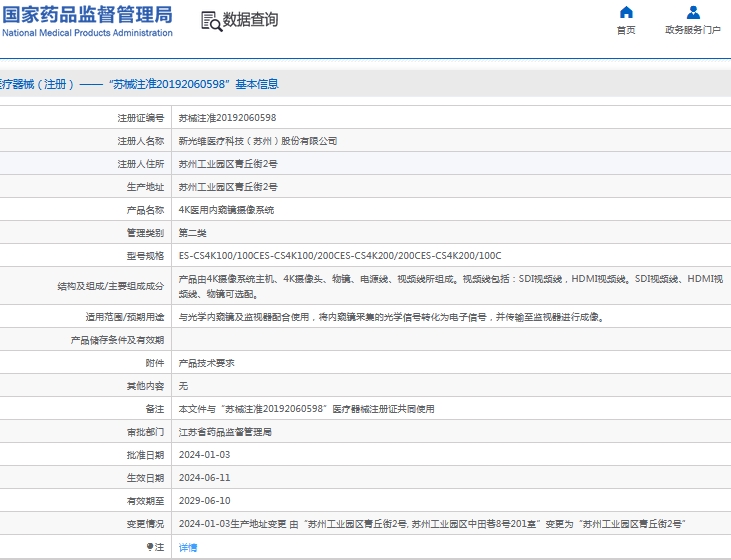Click the 结构及组成 description text
Image resolution: width=731 pixels, height=560 pixels.
(x=451, y=286)
